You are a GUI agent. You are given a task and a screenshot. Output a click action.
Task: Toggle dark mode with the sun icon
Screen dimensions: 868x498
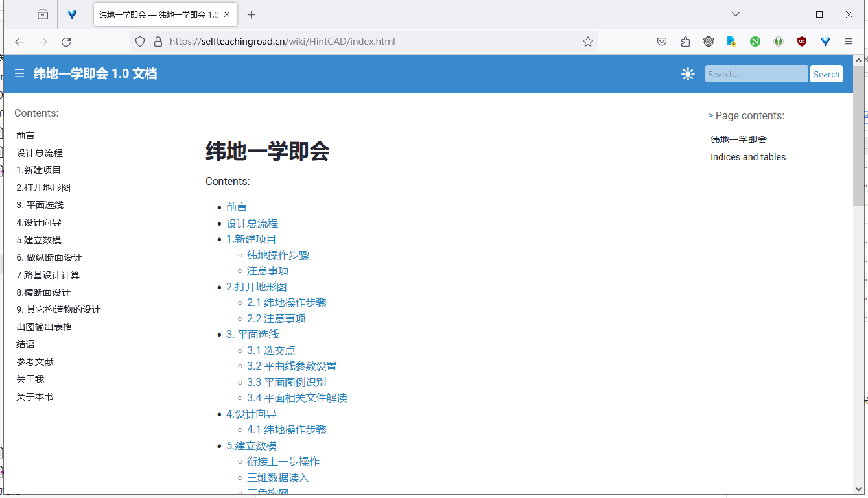click(687, 73)
